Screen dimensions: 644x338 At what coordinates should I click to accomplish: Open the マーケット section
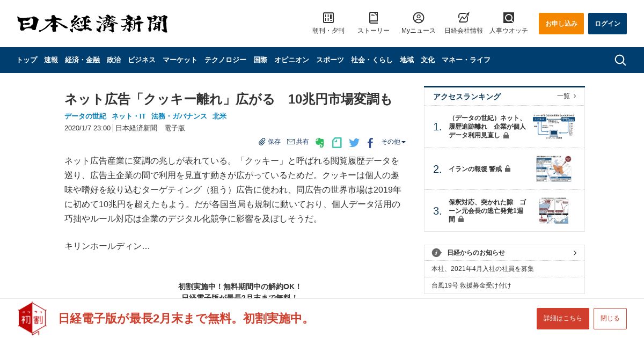tap(180, 60)
